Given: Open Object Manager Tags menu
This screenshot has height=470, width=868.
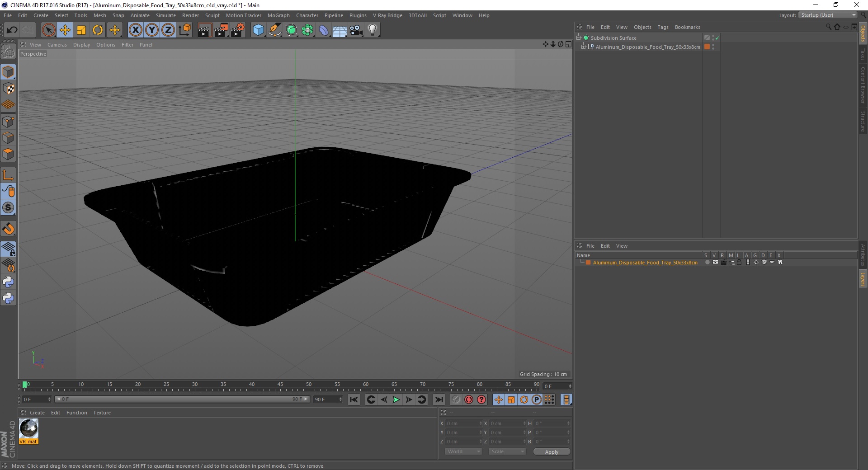Looking at the screenshot, I should (x=663, y=27).
